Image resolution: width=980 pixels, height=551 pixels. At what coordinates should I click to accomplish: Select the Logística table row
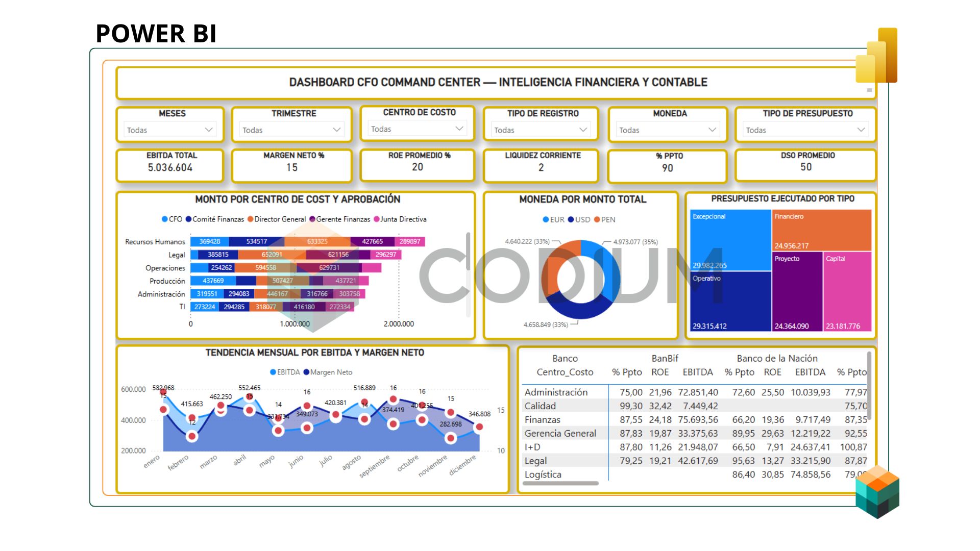[695, 475]
